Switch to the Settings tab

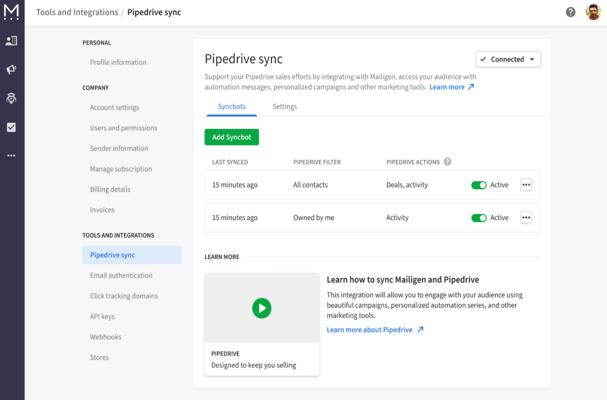(284, 106)
